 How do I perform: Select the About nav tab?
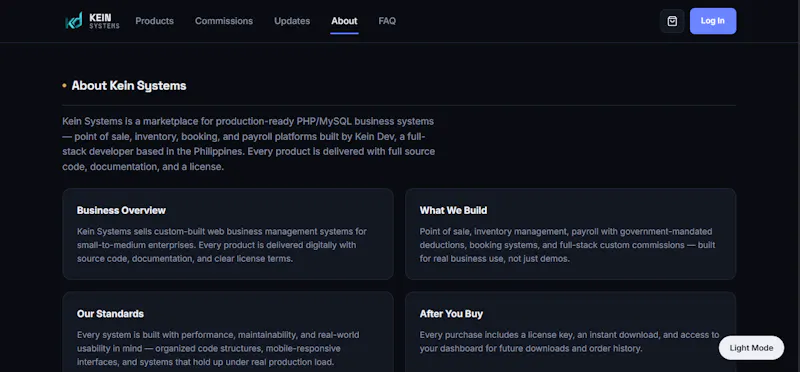(344, 21)
